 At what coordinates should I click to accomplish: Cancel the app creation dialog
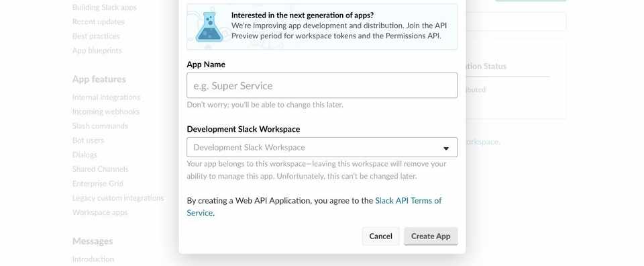[x=380, y=236]
